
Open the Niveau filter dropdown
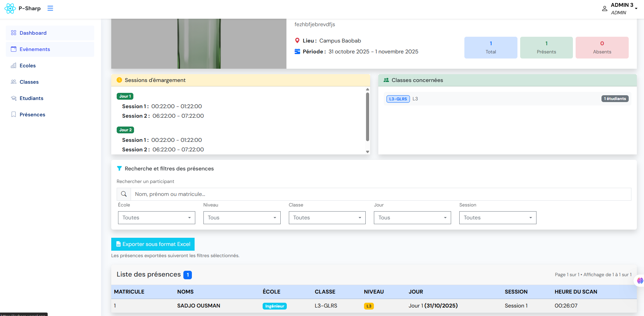point(242,218)
